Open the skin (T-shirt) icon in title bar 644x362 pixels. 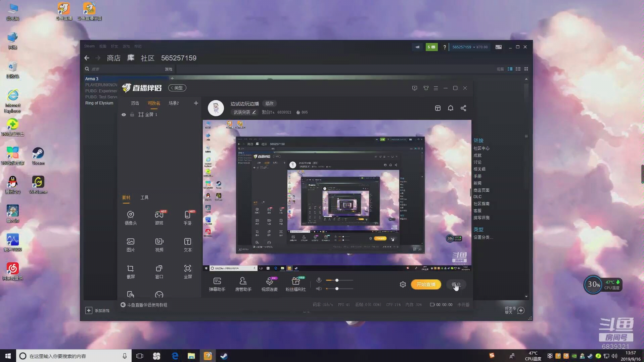pyautogui.click(x=426, y=88)
